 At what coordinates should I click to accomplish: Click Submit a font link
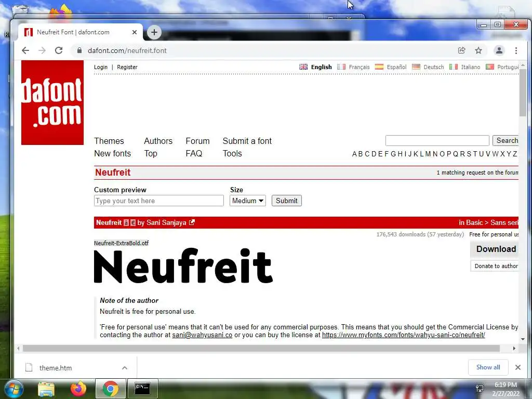[x=247, y=141]
